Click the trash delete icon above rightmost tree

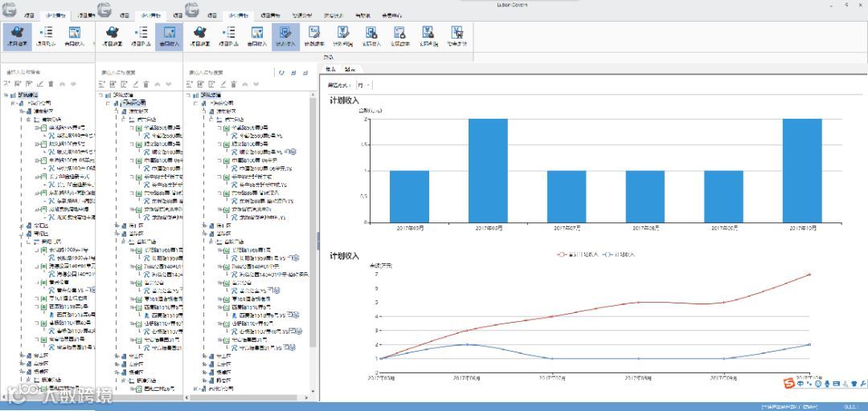tap(233, 83)
